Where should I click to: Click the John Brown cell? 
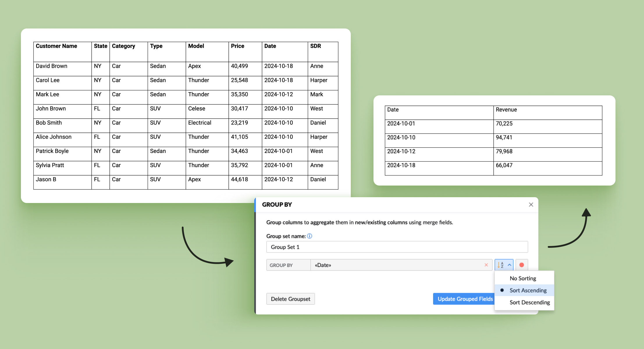pyautogui.click(x=63, y=111)
